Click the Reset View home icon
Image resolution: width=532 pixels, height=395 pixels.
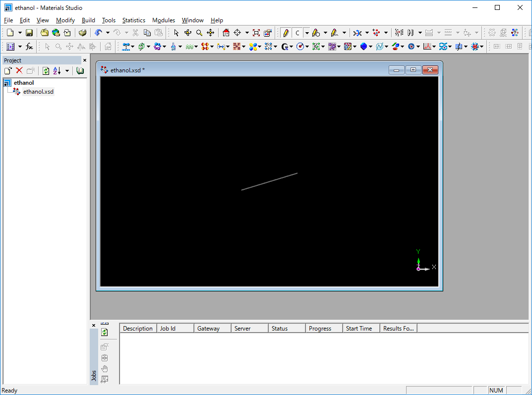pos(226,33)
